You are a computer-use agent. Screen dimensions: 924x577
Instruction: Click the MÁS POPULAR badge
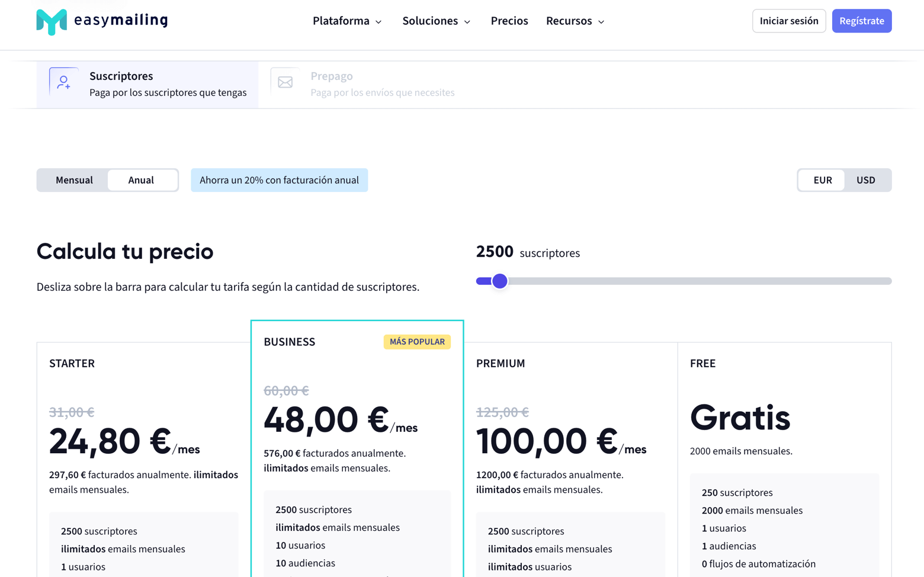click(x=417, y=342)
